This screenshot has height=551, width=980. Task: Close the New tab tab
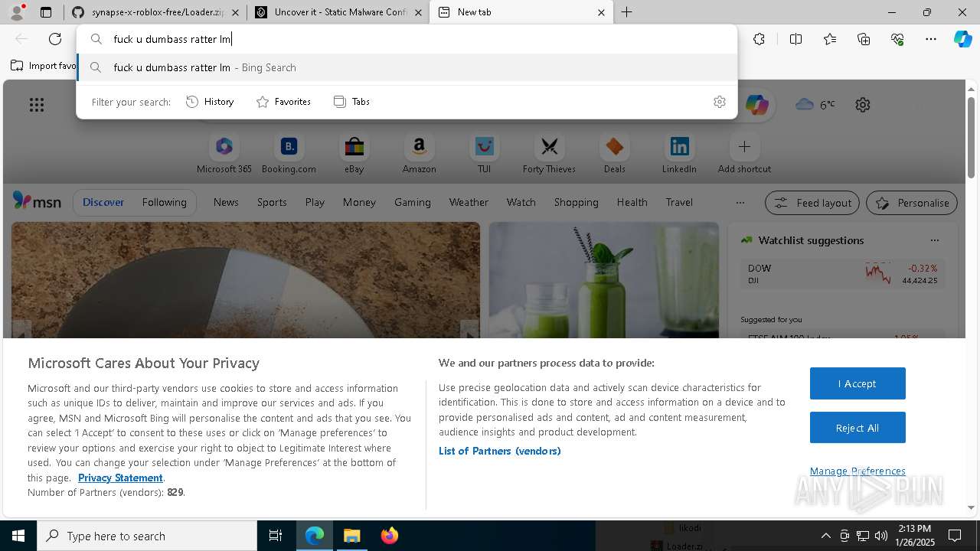click(x=601, y=12)
